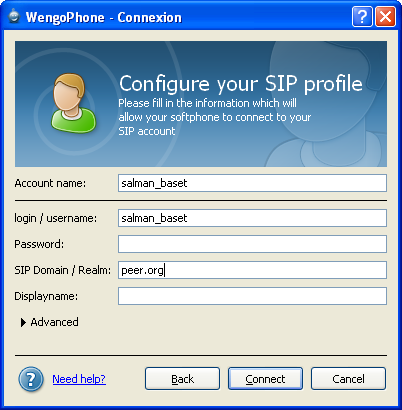The height and width of the screenshot is (410, 402).
Task: Focus the login / username field
Action: coord(252,218)
